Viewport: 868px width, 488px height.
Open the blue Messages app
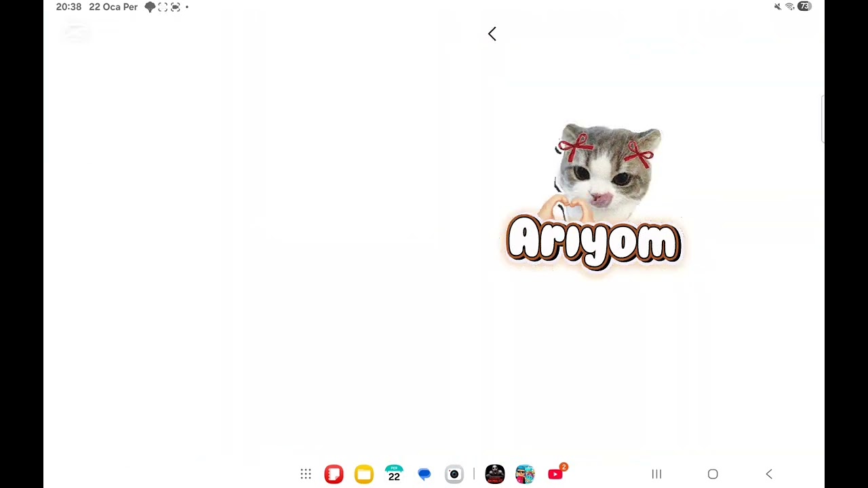pyautogui.click(x=424, y=474)
